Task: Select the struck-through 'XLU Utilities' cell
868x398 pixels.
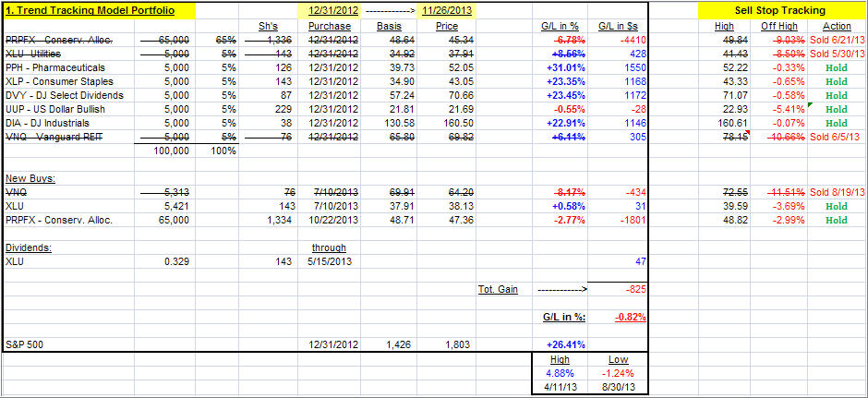Action: click(68, 54)
